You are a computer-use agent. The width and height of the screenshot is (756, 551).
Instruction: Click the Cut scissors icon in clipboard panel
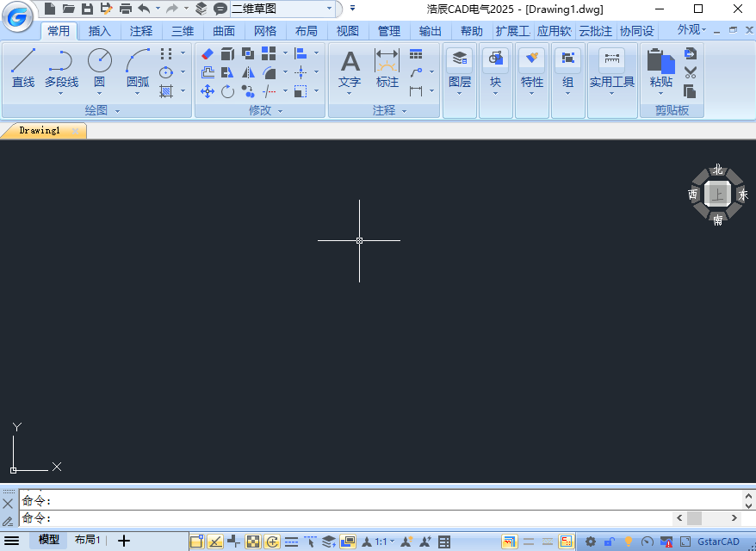click(691, 72)
